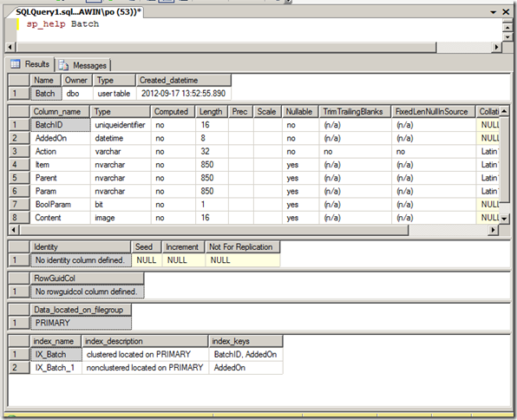This screenshot has width=517, height=420.
Task: Click the columns grid scroll up arrow
Action: pos(504,111)
